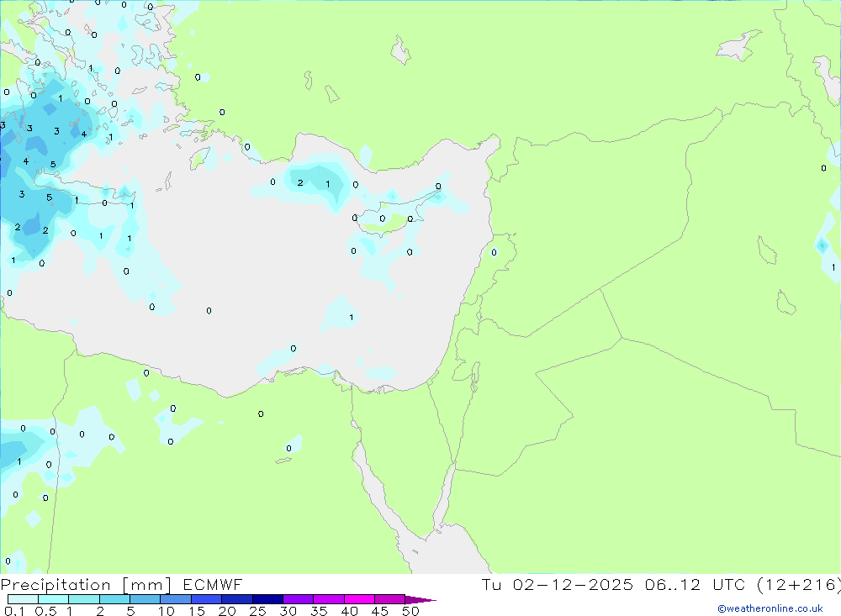Click the purple above-50 legend arrow tip

[420, 600]
